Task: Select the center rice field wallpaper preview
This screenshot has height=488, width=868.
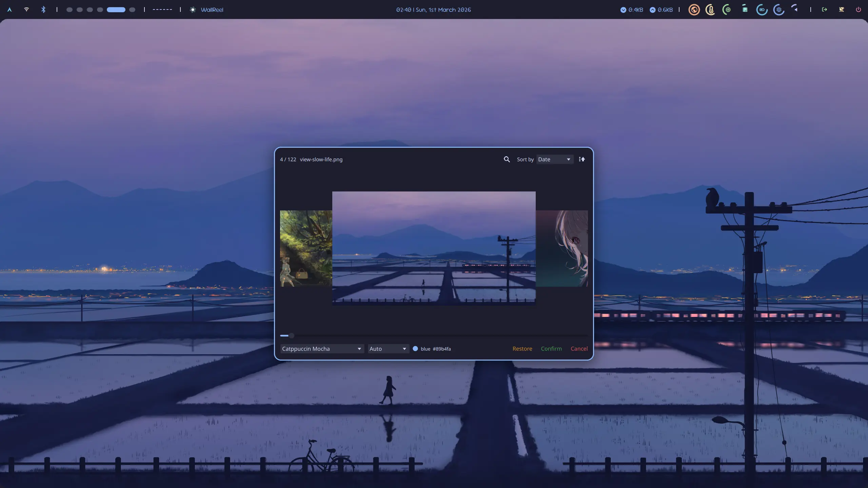Action: 434,248
